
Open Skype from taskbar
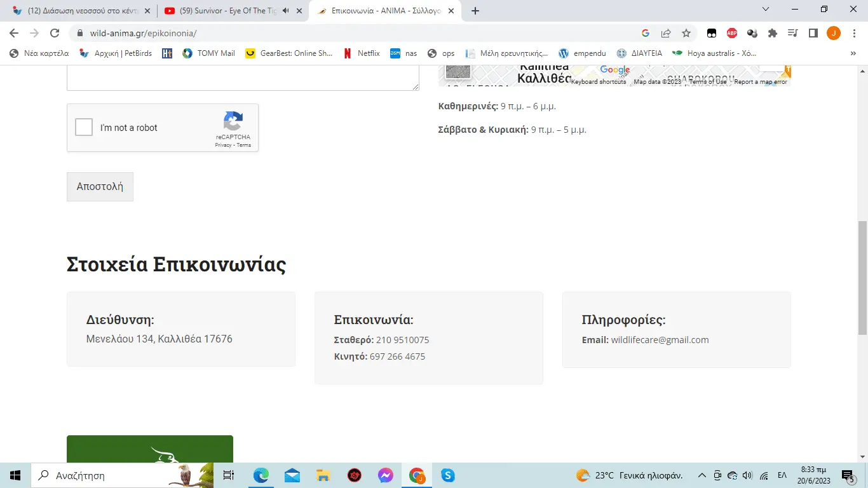448,475
